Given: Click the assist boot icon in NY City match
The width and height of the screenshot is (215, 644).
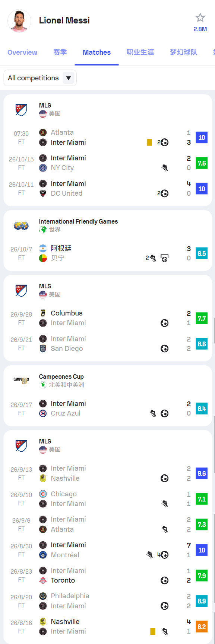Looking at the screenshot, I should (x=164, y=168).
